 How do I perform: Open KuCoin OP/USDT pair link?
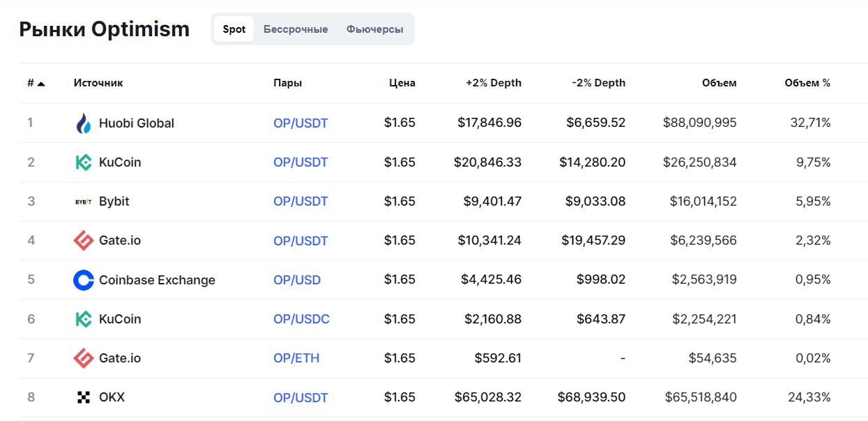pos(300,162)
